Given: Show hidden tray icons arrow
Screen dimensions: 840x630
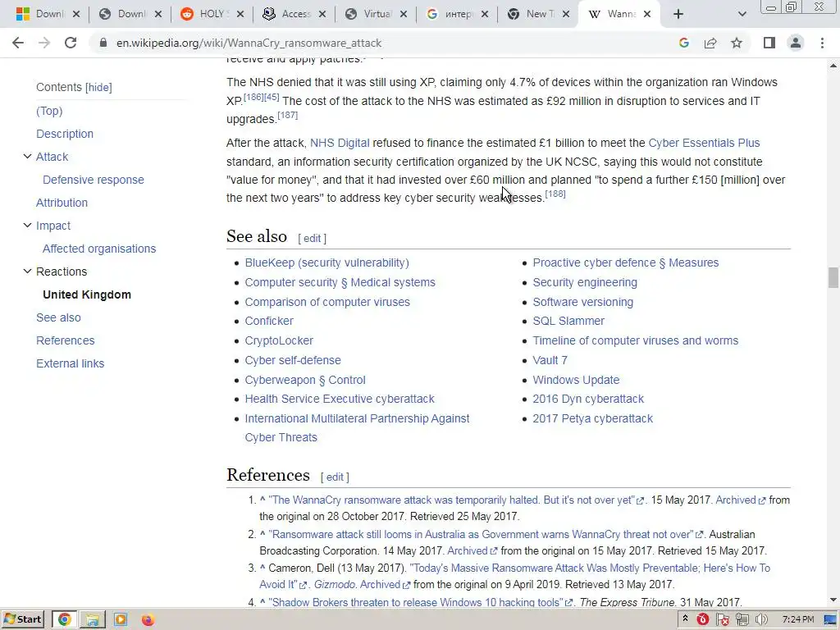Looking at the screenshot, I should [685, 619].
